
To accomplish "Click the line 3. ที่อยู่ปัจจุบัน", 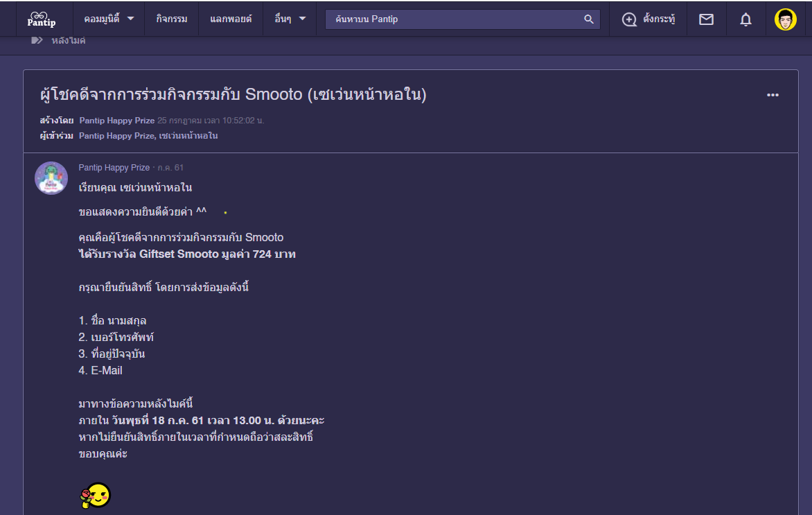I will click(112, 354).
